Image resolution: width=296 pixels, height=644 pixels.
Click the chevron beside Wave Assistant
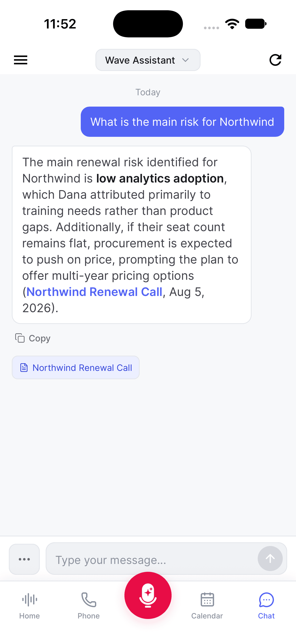coord(185,60)
